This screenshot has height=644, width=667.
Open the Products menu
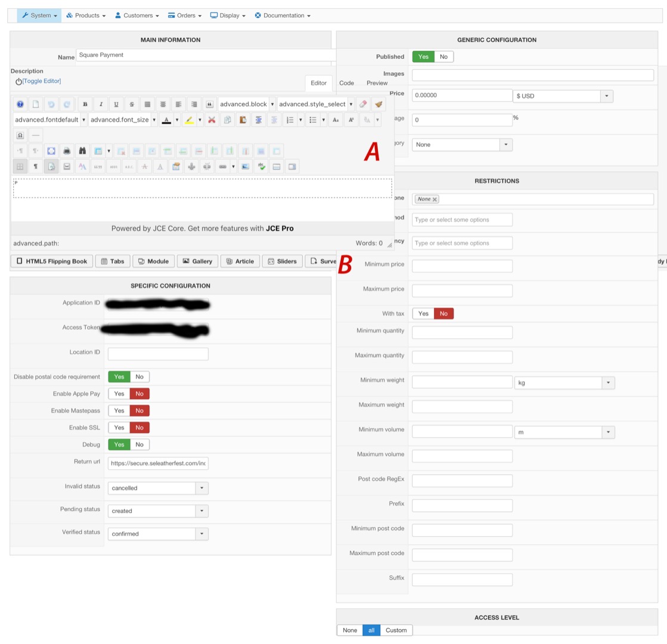(x=86, y=16)
